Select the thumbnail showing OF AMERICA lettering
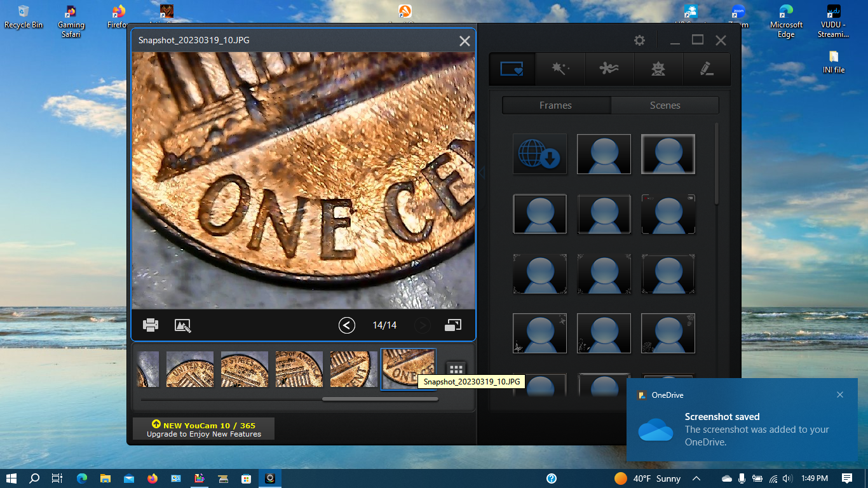Image resolution: width=868 pixels, height=488 pixels. (x=299, y=369)
